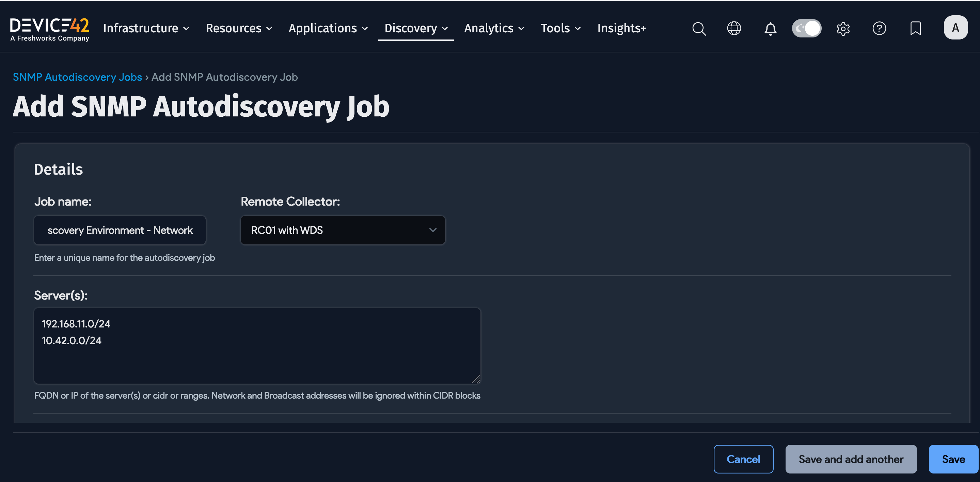The image size is (980, 482).
Task: Open the Tools menu
Action: (x=560, y=28)
